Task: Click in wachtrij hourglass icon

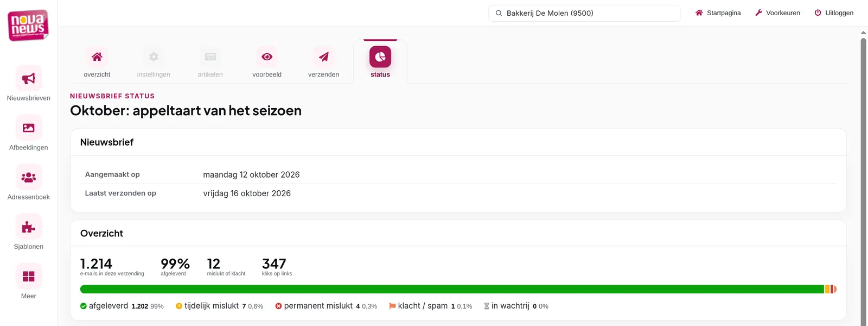Action: click(x=487, y=306)
